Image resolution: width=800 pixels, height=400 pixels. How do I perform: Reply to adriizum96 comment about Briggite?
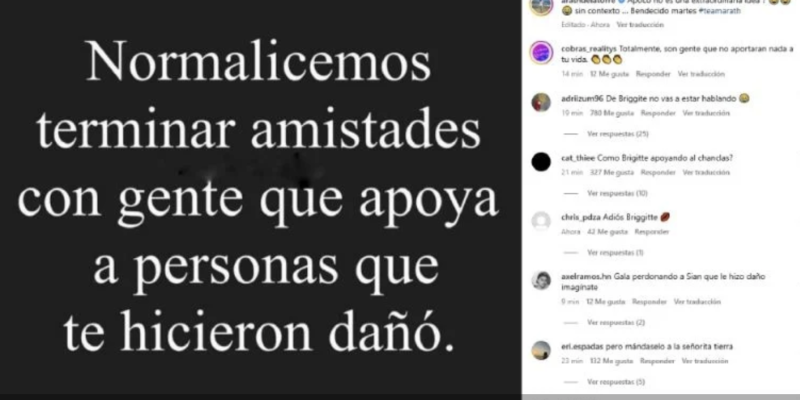click(x=658, y=113)
